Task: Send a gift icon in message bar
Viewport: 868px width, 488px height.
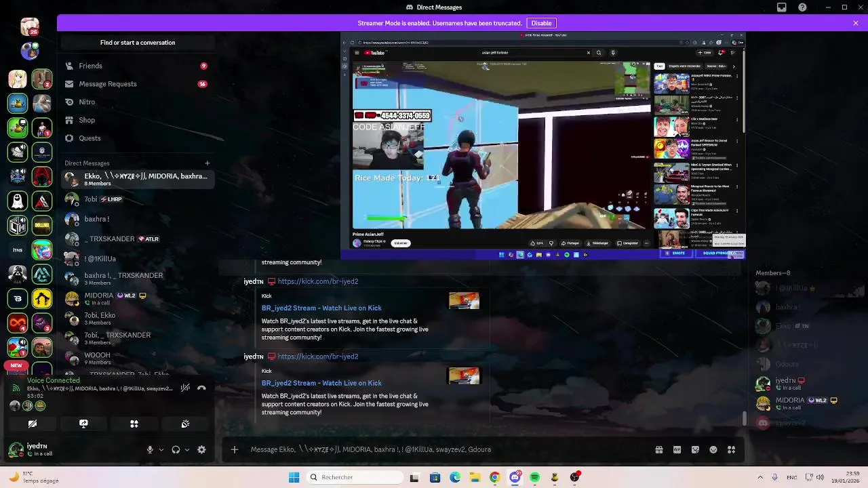Action: [x=658, y=449]
